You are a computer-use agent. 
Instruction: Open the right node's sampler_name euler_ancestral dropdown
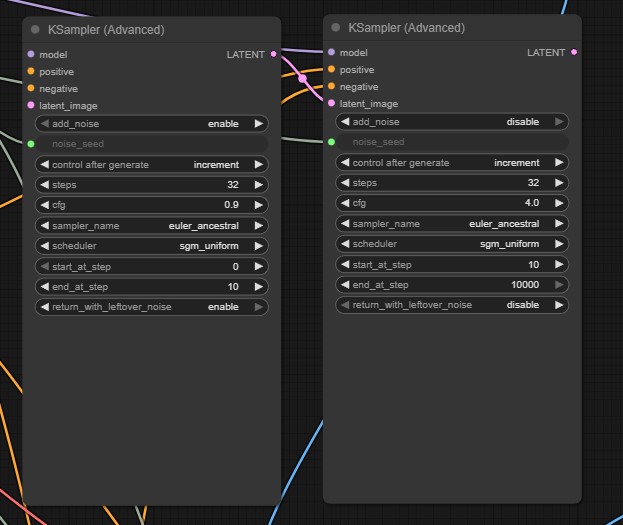(x=452, y=224)
